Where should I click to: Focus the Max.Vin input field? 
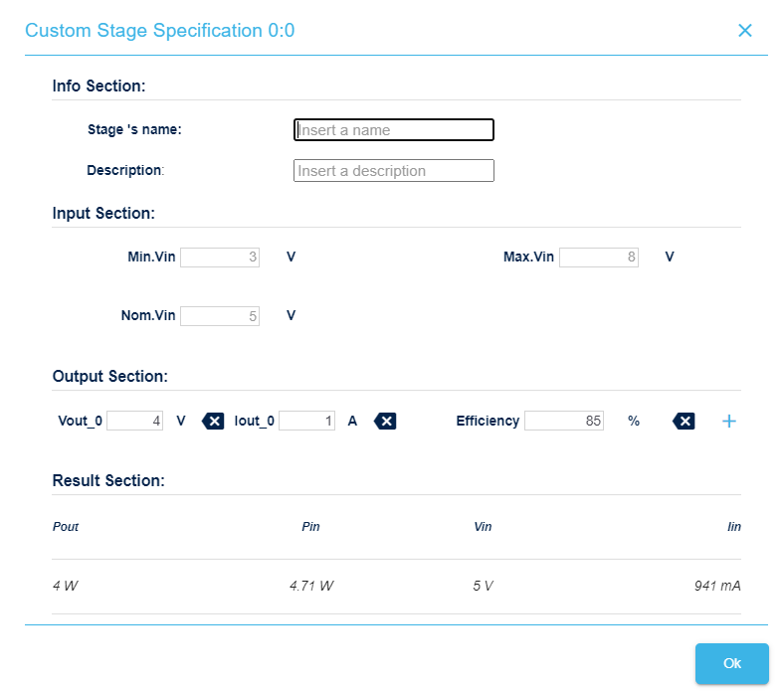(x=599, y=258)
